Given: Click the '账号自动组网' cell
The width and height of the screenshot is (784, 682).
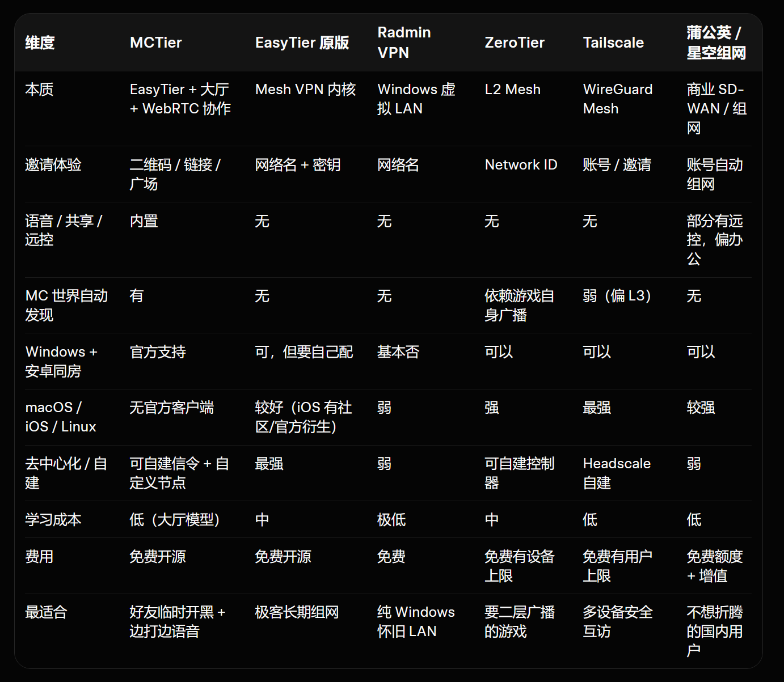Looking at the screenshot, I should tap(715, 175).
